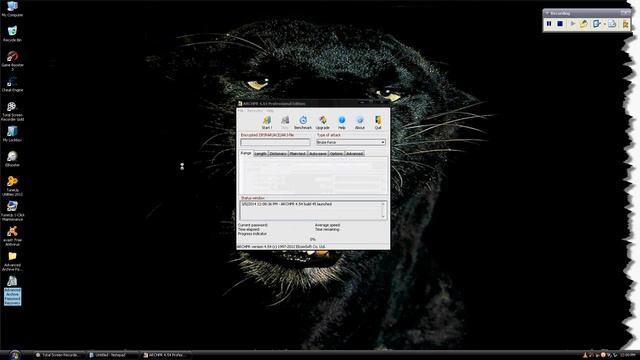This screenshot has width=640, height=360.
Task: Click the play arrow in the Recording toolbar
Action: [573, 24]
